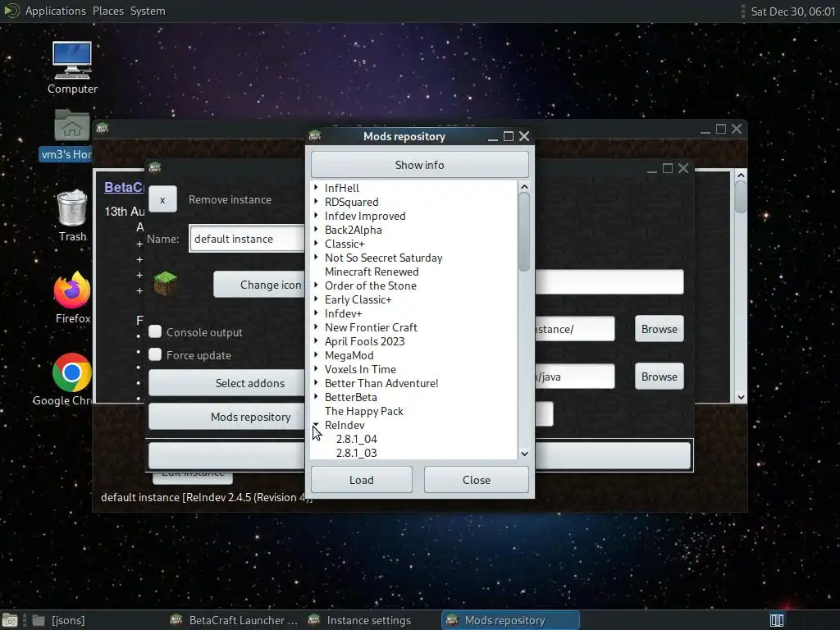Click the clock in top panel
840x630 pixels.
pyautogui.click(x=792, y=11)
